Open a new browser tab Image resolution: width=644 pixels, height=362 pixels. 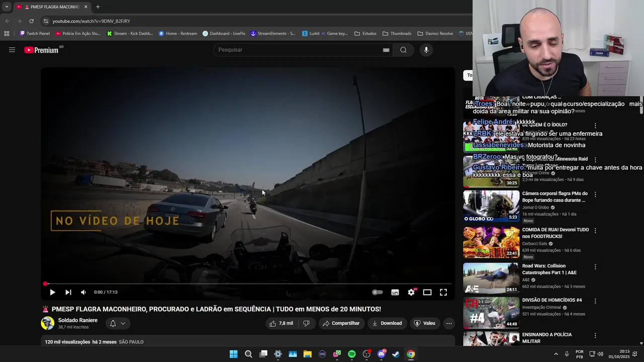[98, 7]
